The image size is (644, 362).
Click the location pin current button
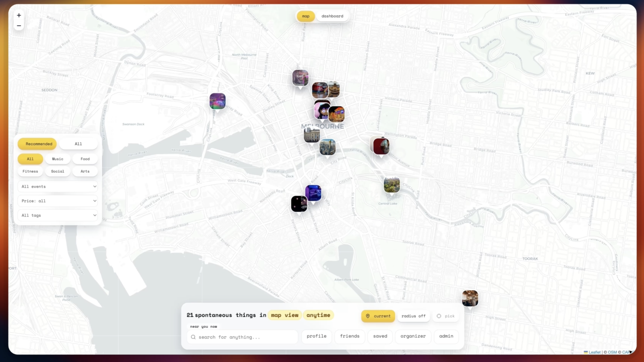pos(378,316)
